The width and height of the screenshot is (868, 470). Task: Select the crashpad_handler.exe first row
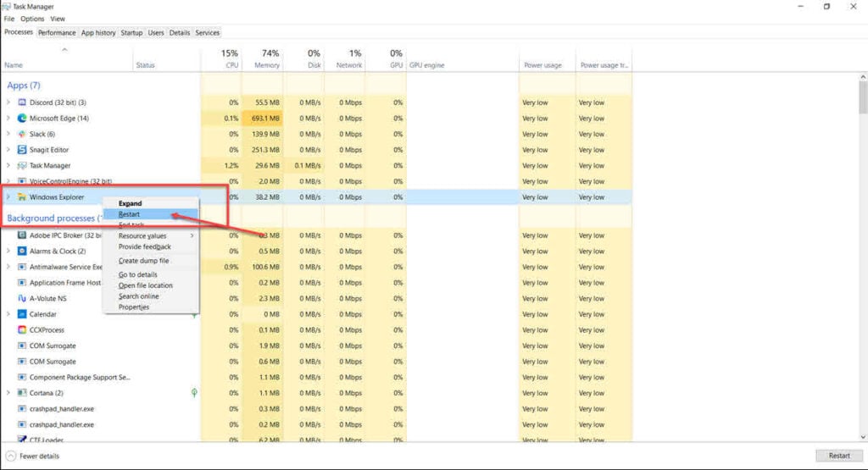(x=315, y=409)
